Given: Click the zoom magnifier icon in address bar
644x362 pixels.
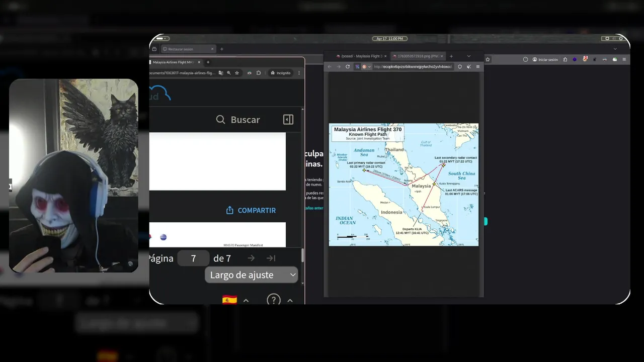Looking at the screenshot, I should point(229,73).
